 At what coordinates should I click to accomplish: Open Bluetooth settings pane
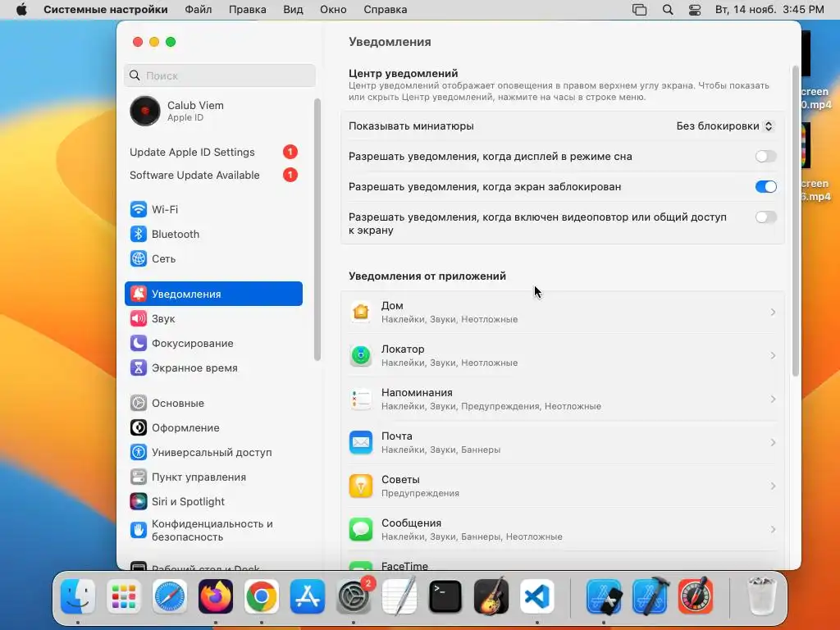213,234
